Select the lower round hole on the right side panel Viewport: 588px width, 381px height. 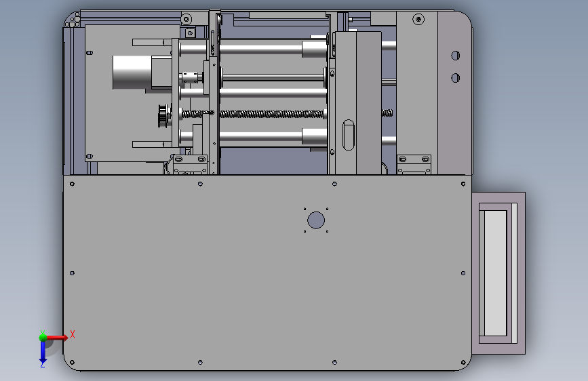click(x=455, y=78)
